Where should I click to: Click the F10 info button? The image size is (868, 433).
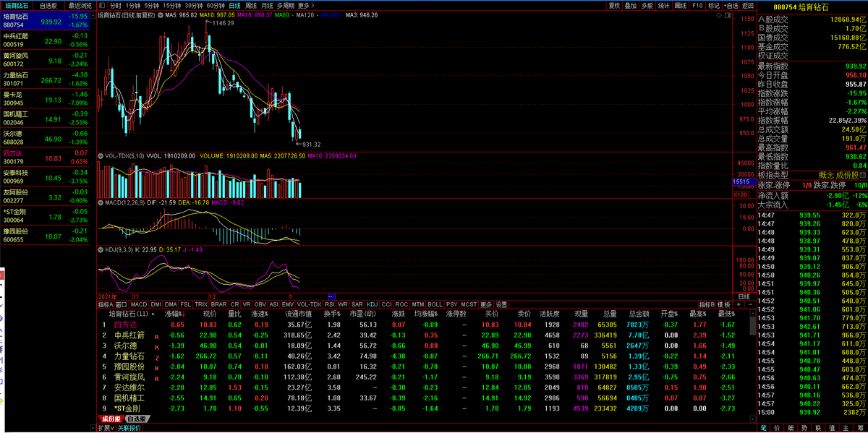(x=697, y=5)
